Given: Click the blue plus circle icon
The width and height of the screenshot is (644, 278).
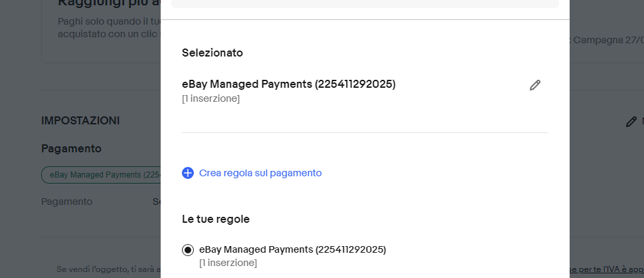Looking at the screenshot, I should click(188, 173).
